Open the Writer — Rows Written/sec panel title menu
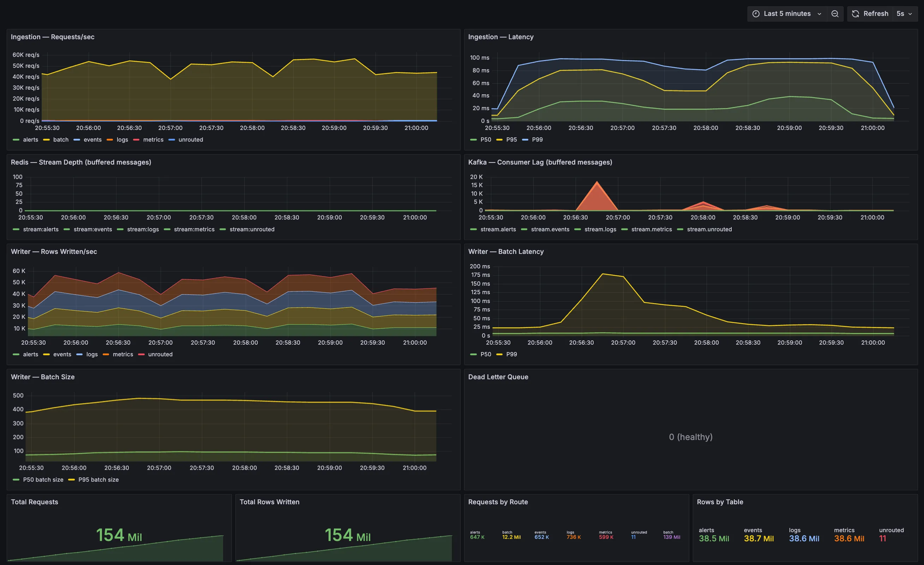924x565 pixels. tap(54, 251)
